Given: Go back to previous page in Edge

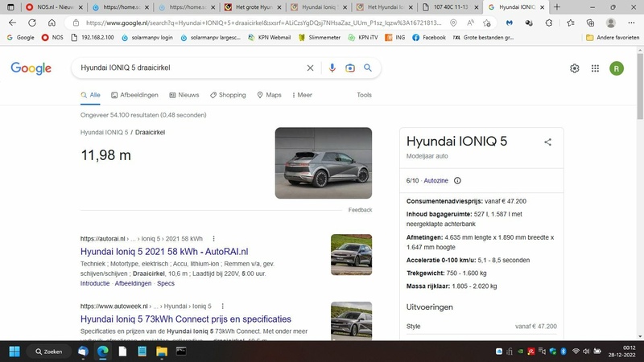Looking at the screenshot, I should (12, 23).
